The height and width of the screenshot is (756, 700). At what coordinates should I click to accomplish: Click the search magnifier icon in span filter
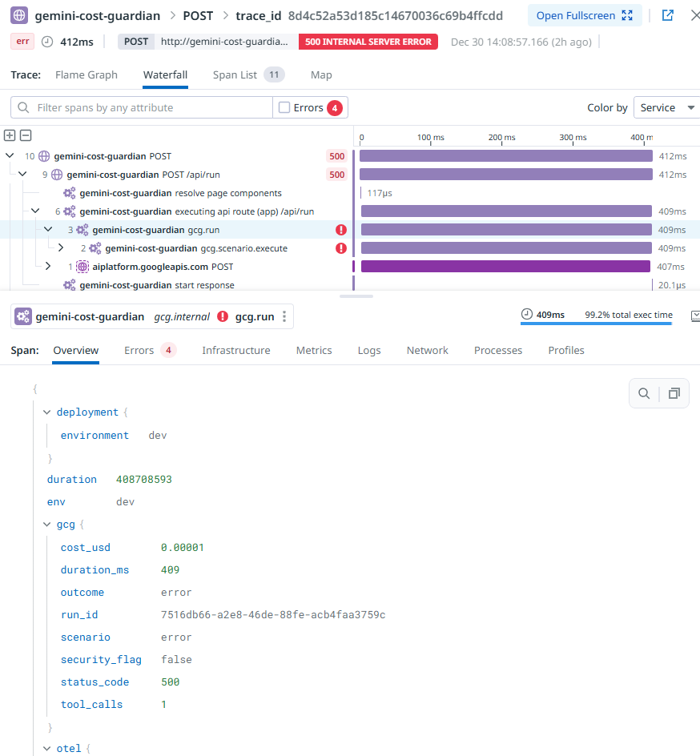23,107
